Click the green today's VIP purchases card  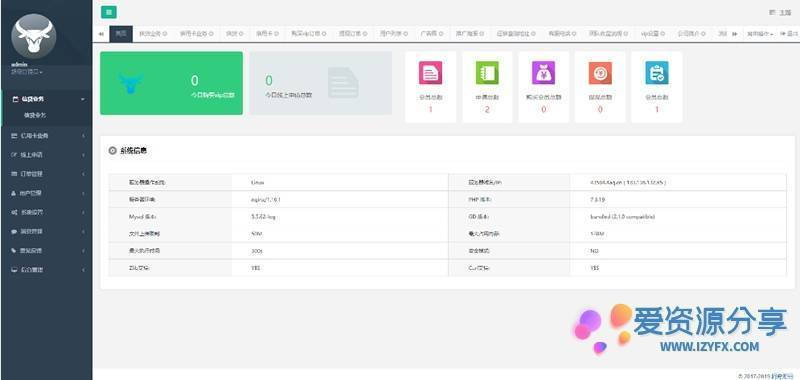[x=171, y=83]
